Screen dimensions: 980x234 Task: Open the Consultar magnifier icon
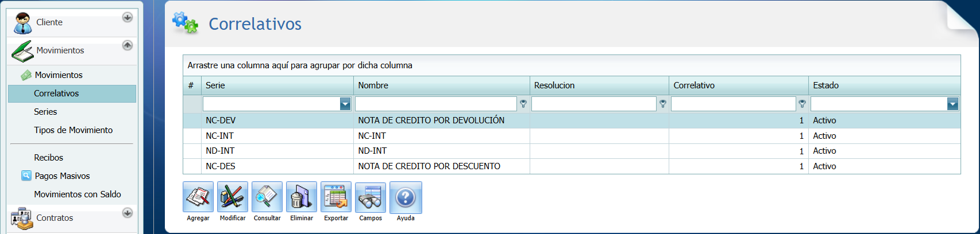click(267, 197)
